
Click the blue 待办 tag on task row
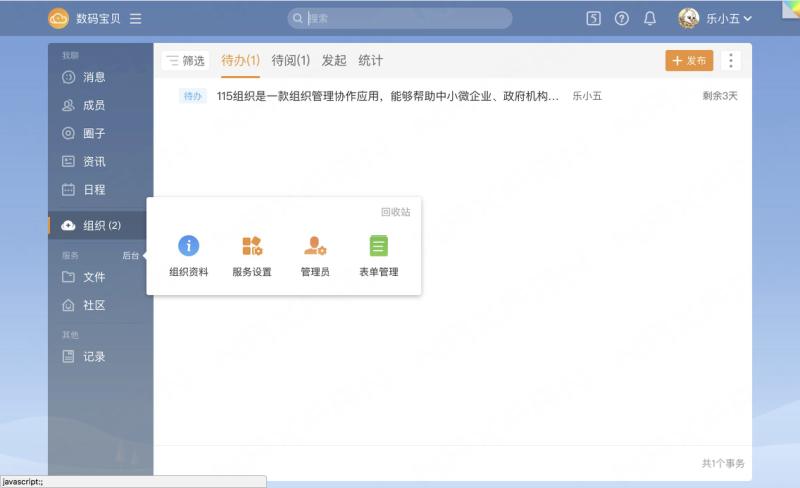193,96
